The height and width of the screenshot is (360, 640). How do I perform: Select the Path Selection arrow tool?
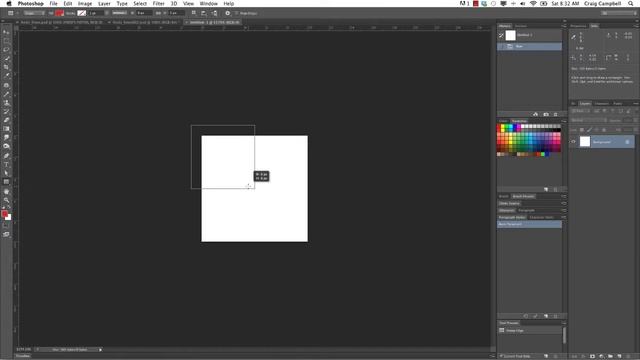6,173
